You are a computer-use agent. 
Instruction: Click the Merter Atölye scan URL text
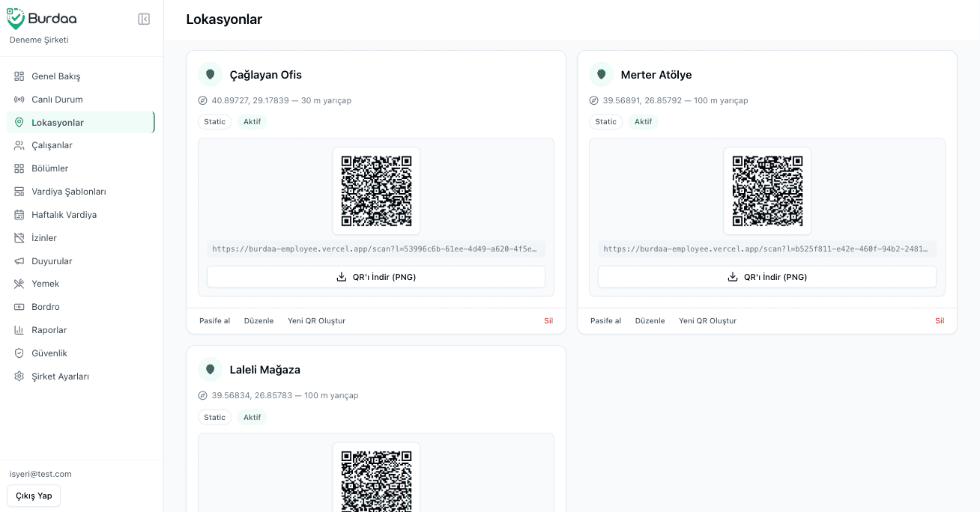coord(767,249)
